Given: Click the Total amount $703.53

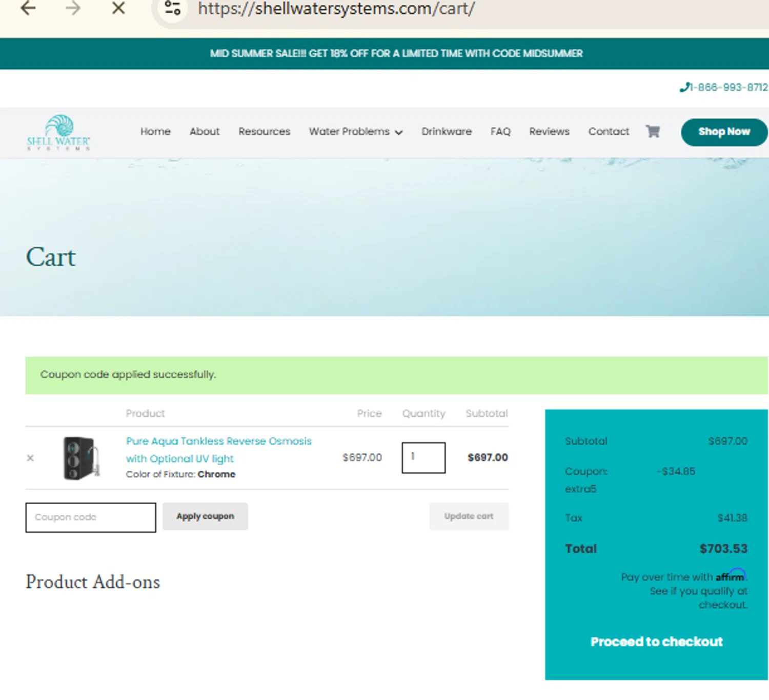Looking at the screenshot, I should click(723, 549).
